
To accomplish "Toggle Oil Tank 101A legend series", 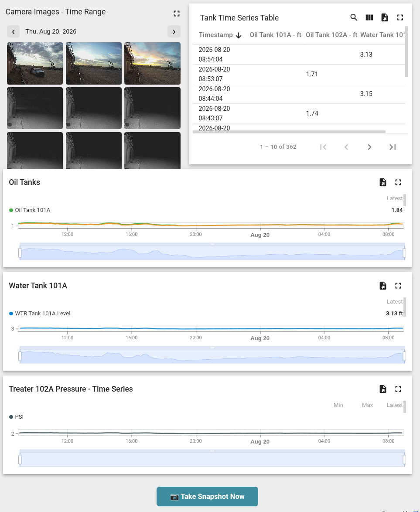I will (30, 210).
